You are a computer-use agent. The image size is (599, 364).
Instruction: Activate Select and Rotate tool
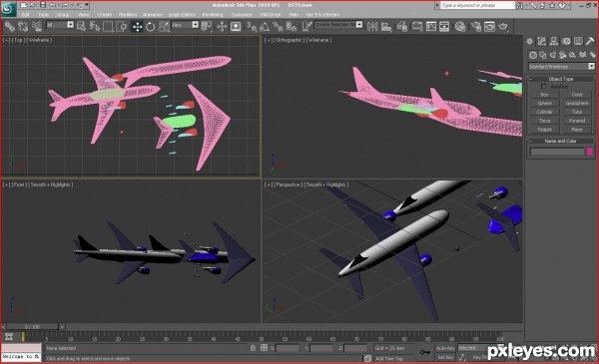pos(151,26)
